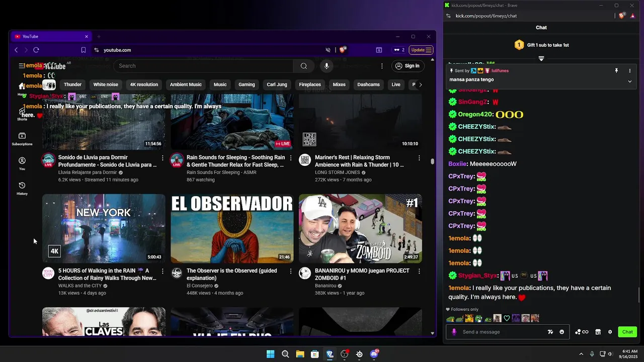Collapse the Kick gift sub leaderboard

coord(541,58)
